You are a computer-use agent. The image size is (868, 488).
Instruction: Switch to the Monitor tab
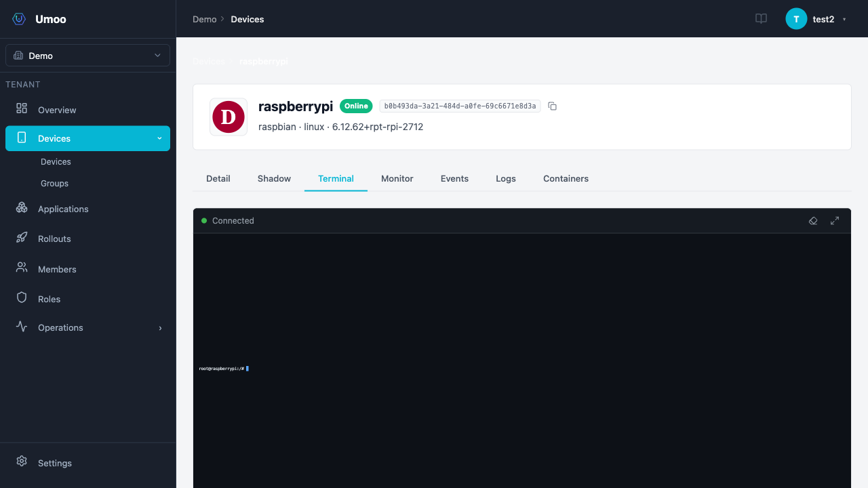[x=397, y=179]
